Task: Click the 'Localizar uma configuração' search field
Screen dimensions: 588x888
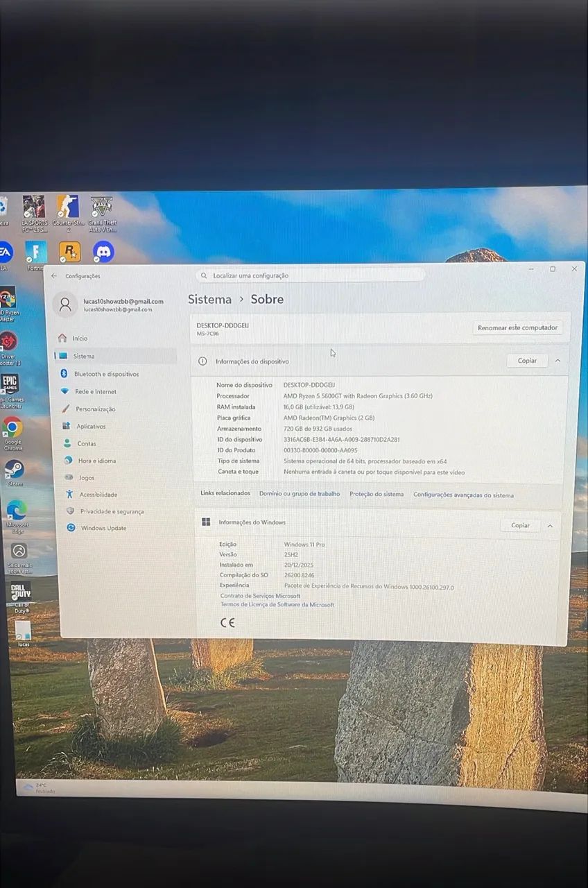Action: click(x=310, y=275)
